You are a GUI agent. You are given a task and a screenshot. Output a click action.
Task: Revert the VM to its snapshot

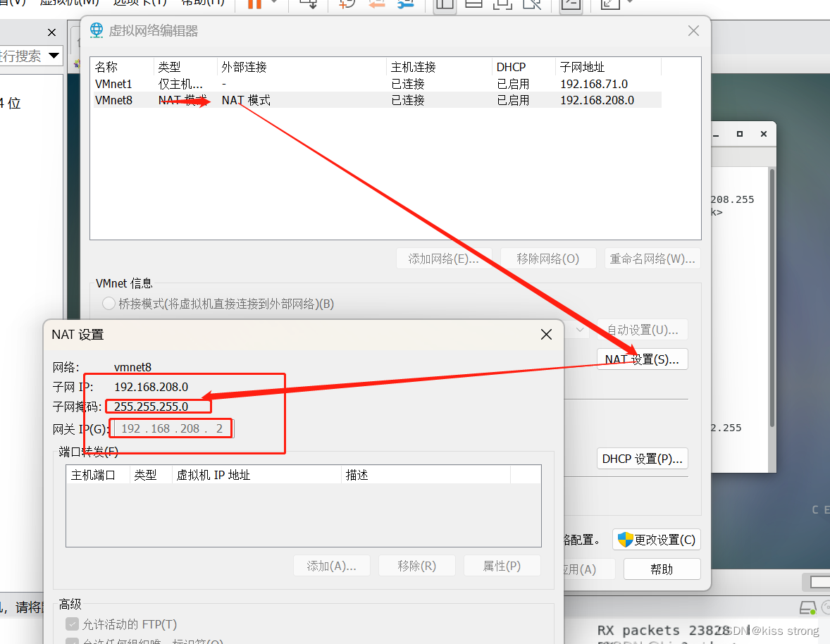click(376, 4)
